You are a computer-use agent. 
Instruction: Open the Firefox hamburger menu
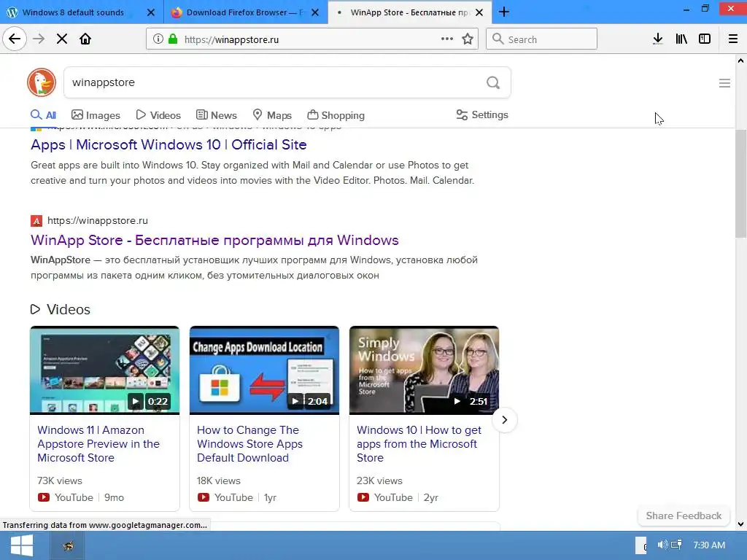coord(733,39)
